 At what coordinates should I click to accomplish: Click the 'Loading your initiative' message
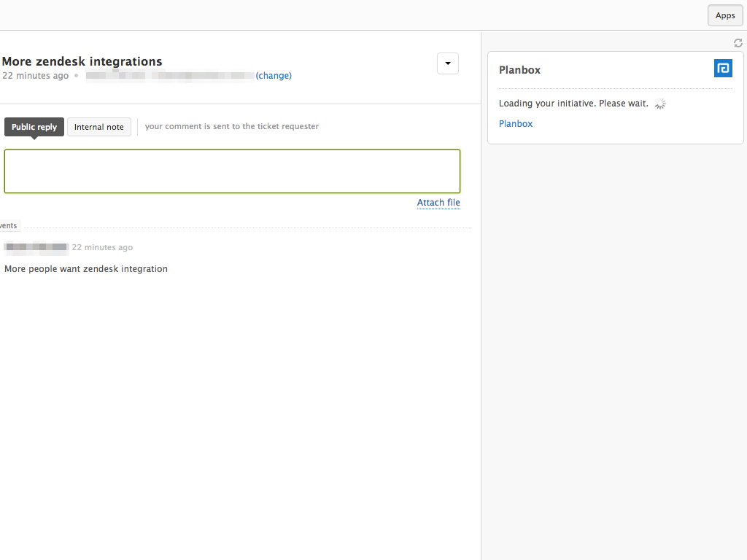(x=573, y=104)
